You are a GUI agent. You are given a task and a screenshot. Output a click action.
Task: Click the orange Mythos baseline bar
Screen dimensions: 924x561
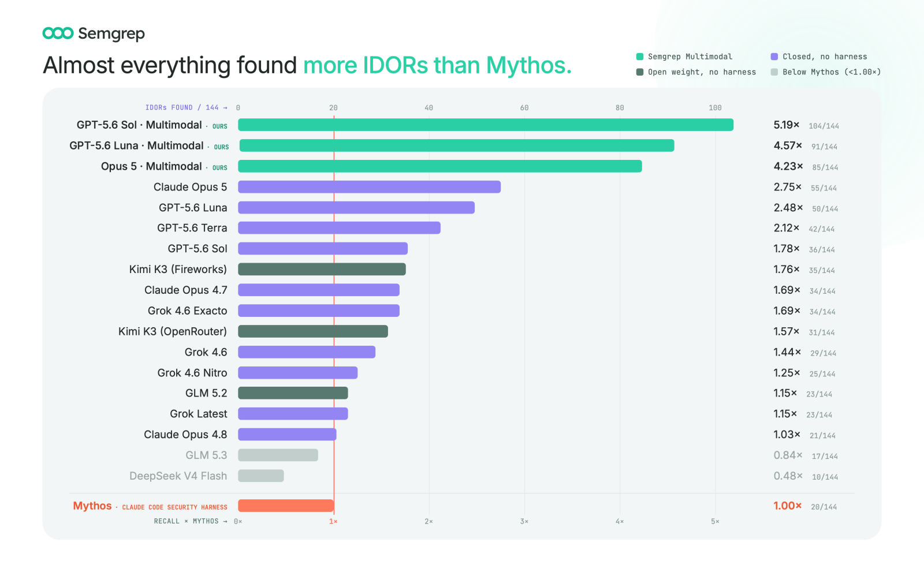[x=286, y=506]
